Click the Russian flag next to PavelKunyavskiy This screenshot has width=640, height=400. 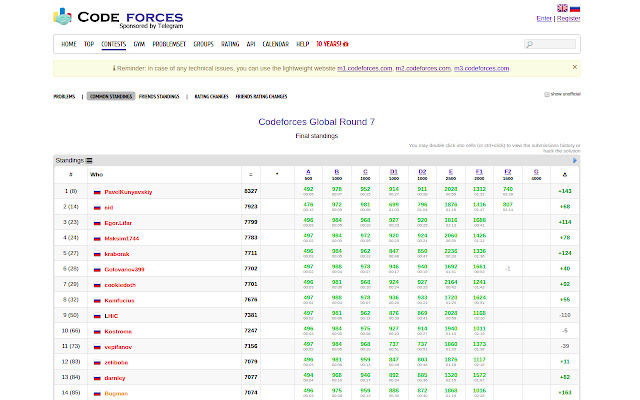(x=97, y=190)
